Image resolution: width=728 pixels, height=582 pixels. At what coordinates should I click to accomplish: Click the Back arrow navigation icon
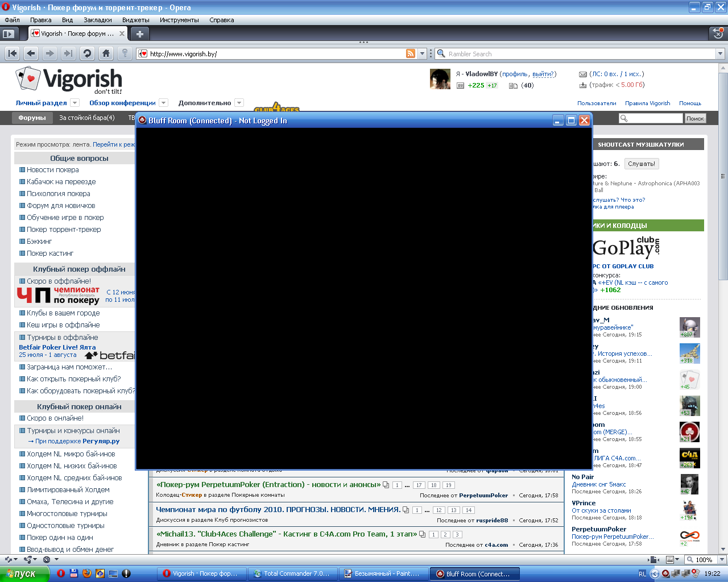click(31, 53)
